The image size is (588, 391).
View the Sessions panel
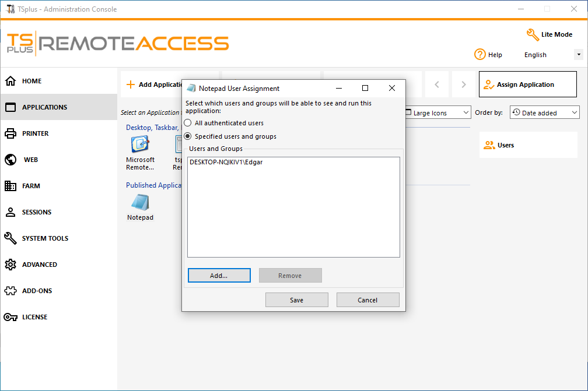37,212
